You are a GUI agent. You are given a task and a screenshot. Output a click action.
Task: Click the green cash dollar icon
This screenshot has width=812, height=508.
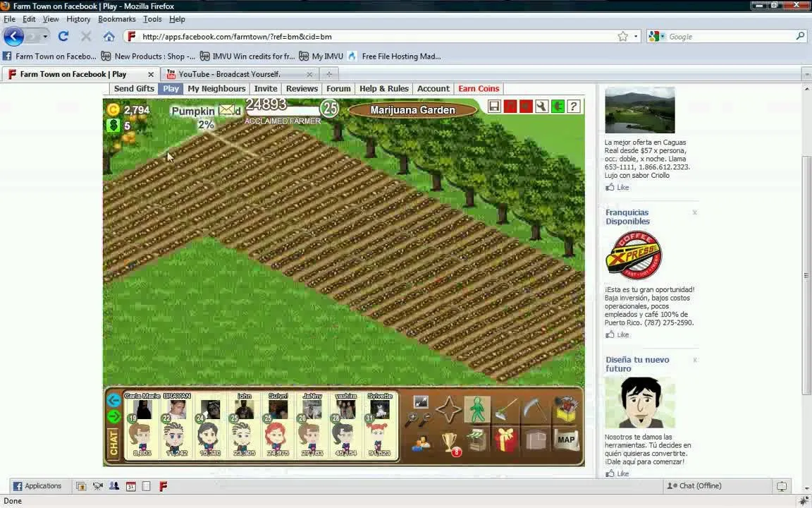tap(113, 125)
